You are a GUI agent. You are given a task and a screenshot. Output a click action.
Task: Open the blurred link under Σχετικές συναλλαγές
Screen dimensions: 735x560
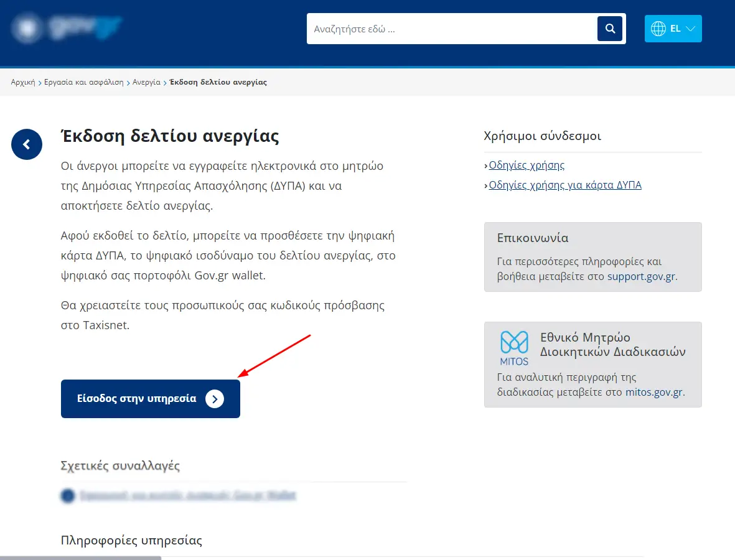[x=187, y=496]
